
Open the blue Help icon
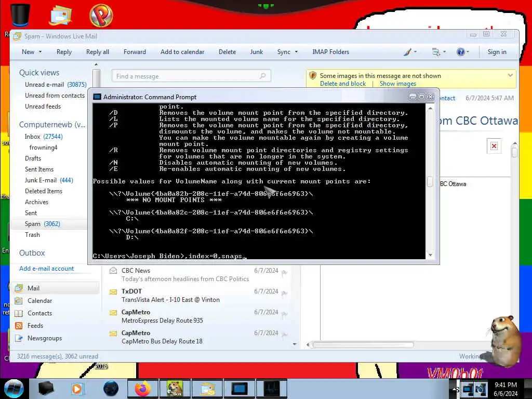460,52
